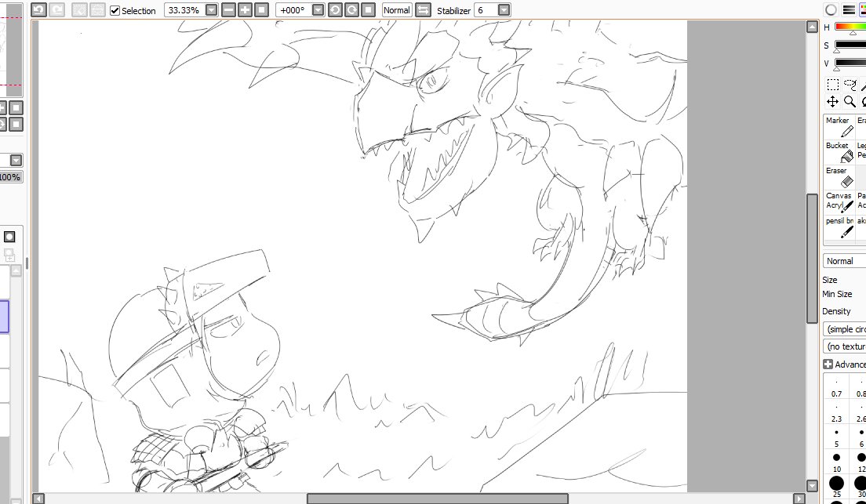Open the Stabilizer level dropdown arrow
Viewport: 866px width, 504px height.
pyautogui.click(x=504, y=10)
